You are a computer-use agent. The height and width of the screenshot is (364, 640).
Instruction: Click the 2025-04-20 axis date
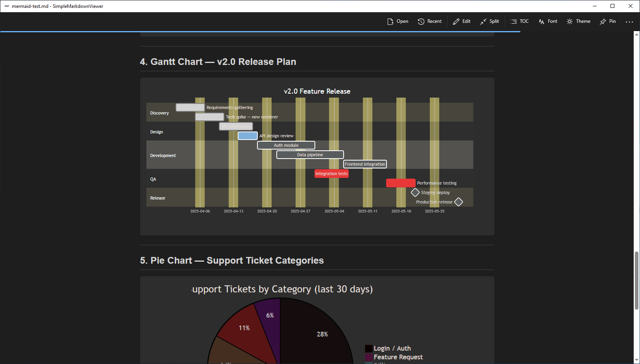click(x=267, y=211)
